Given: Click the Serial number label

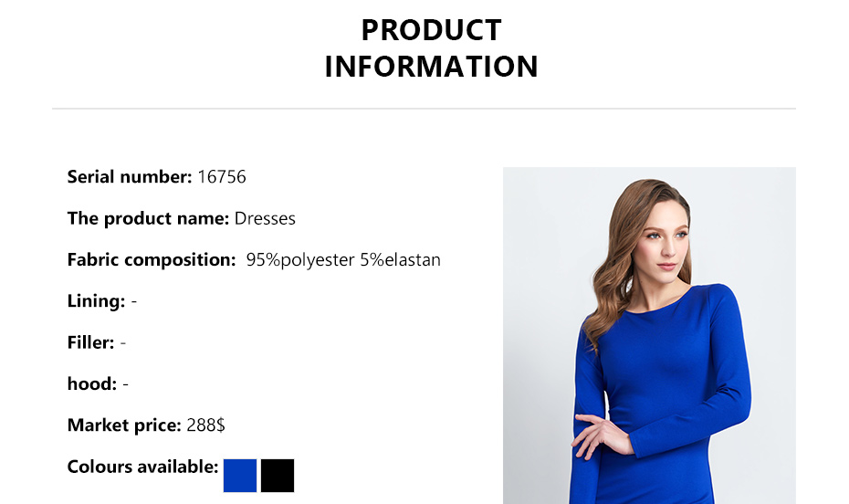Looking at the screenshot, I should 129,177.
